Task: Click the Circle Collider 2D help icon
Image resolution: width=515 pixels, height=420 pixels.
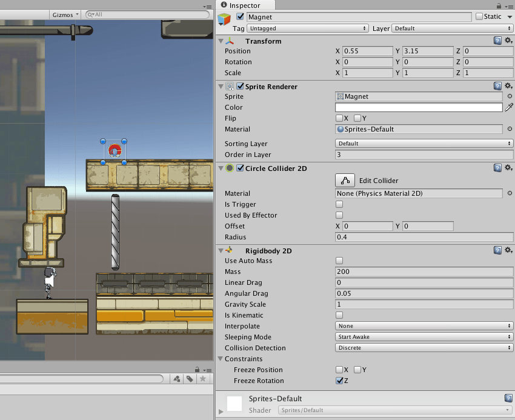Action: (x=497, y=168)
